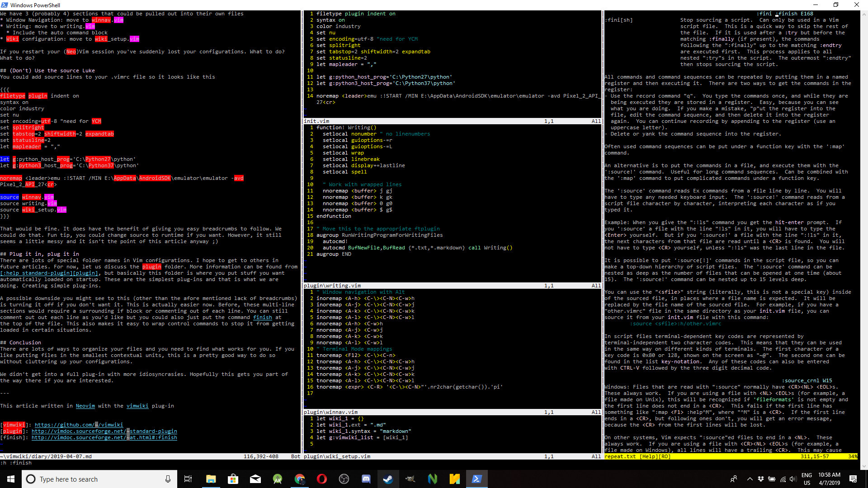
Task: Open the green Neovim taskbar icon
Action: [432, 479]
